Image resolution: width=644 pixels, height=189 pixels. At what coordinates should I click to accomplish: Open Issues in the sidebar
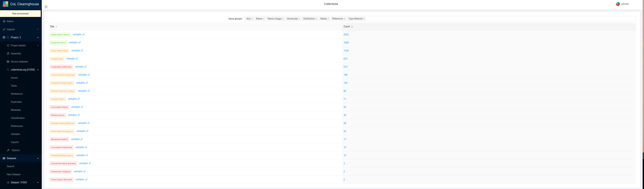[x=14, y=78]
